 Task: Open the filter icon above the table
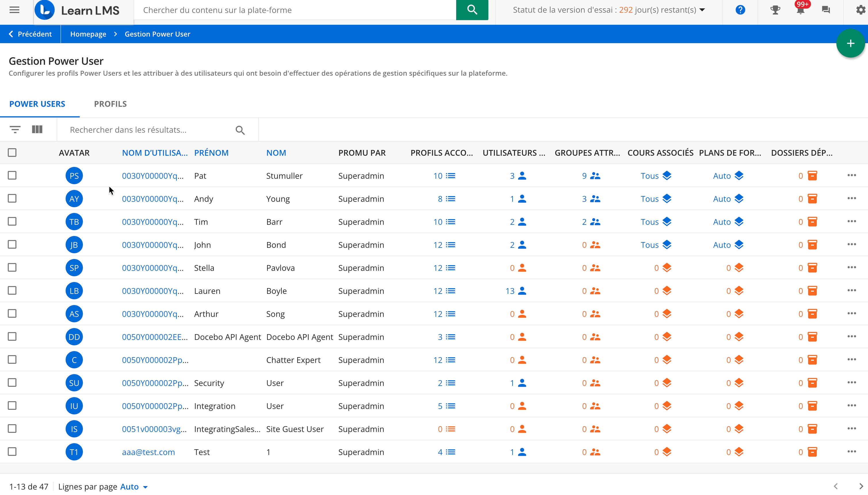point(15,130)
